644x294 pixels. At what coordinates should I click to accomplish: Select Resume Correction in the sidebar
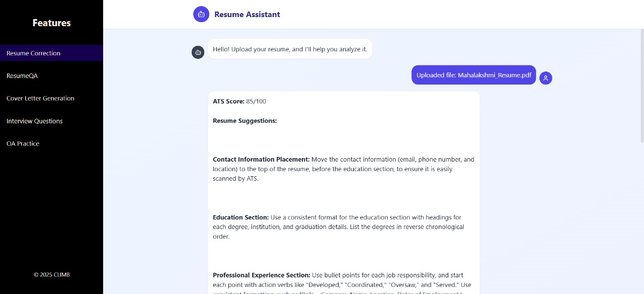coord(34,53)
